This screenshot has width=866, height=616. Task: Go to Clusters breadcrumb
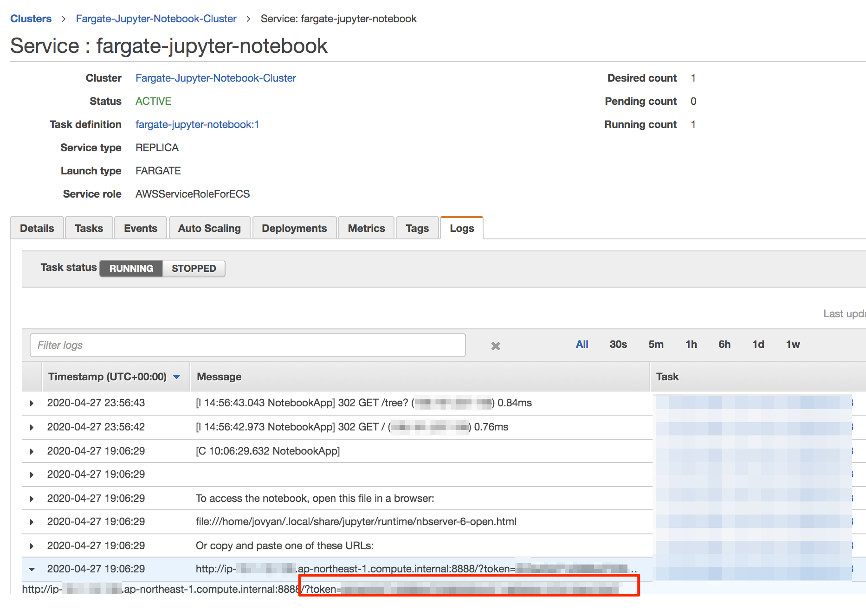(x=31, y=19)
